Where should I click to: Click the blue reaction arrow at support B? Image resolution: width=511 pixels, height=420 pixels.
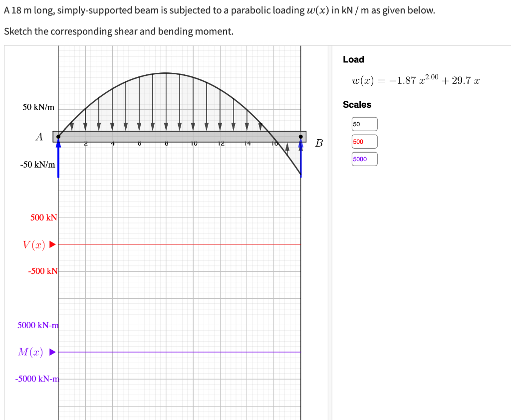click(x=301, y=159)
